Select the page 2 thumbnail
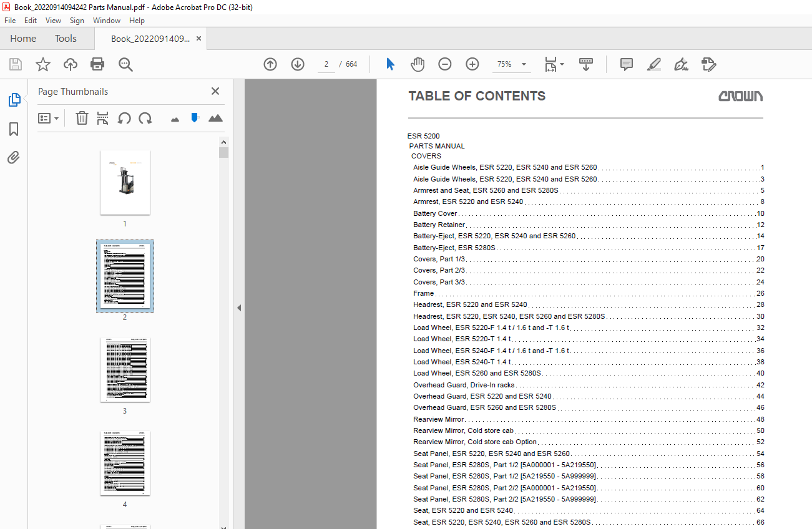The width and height of the screenshot is (812, 529). 125,276
